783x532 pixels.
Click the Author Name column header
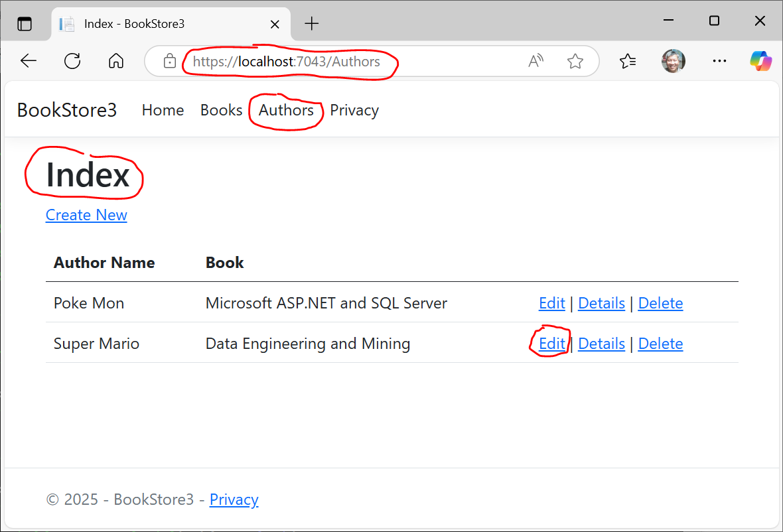point(104,263)
